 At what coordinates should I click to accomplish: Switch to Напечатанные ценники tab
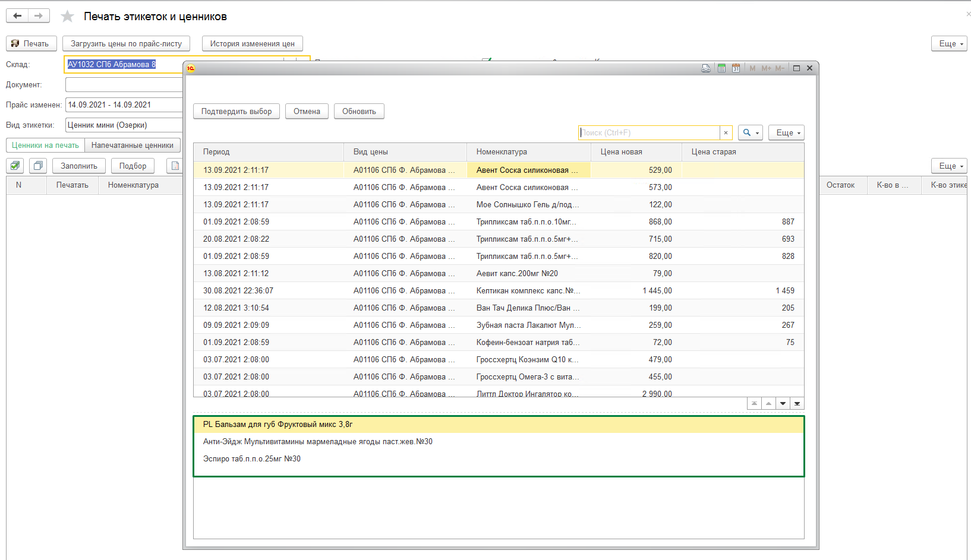coord(132,145)
